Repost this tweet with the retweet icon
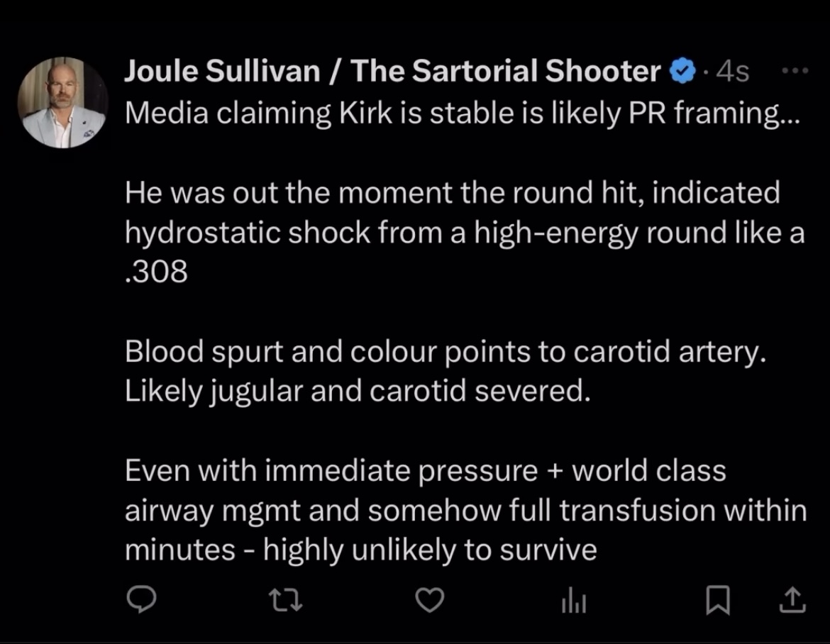The width and height of the screenshot is (830, 644). coord(286,601)
